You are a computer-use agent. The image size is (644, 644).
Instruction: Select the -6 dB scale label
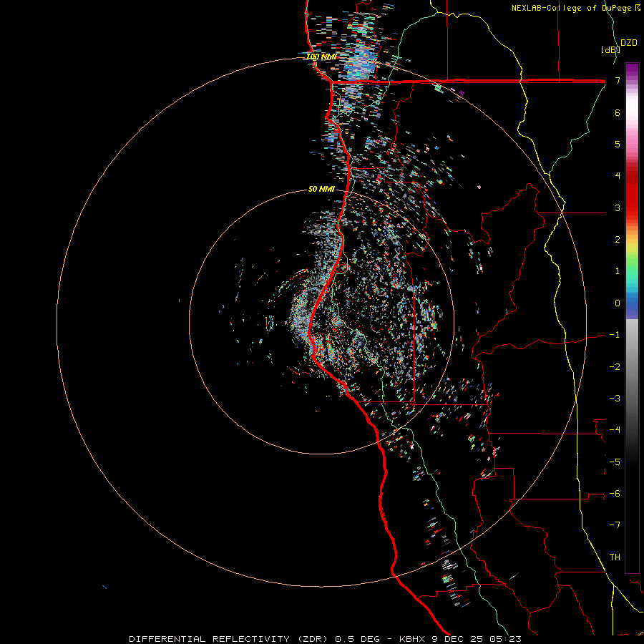pos(615,494)
